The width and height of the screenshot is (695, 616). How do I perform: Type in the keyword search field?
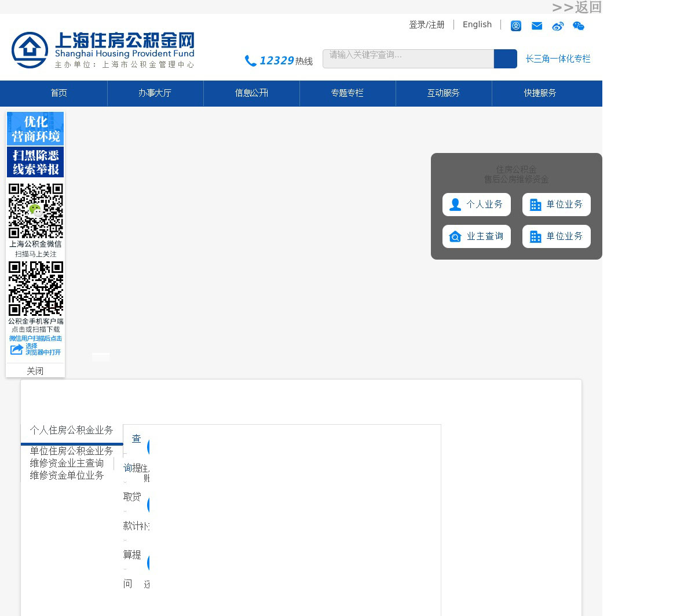coord(408,59)
